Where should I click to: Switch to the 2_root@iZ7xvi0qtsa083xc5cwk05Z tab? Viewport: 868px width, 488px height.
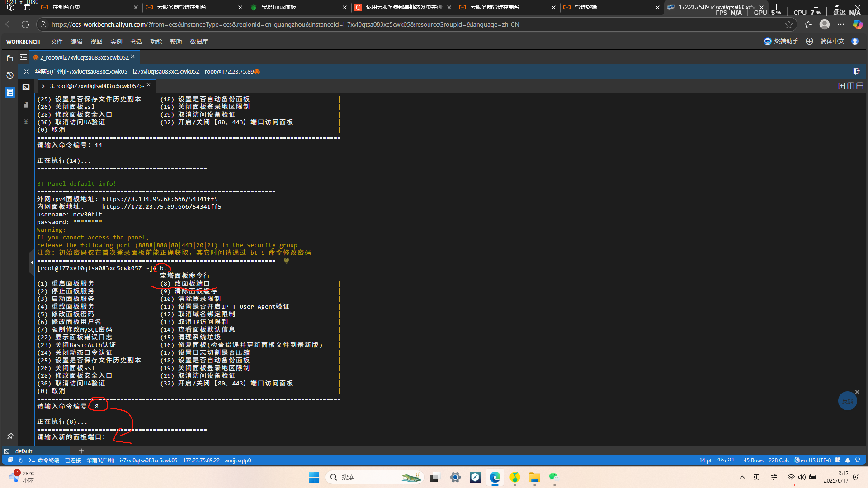tap(84, 57)
